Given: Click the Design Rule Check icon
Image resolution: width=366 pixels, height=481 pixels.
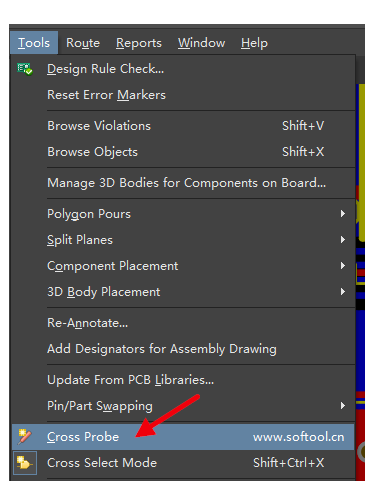Looking at the screenshot, I should tap(25, 69).
